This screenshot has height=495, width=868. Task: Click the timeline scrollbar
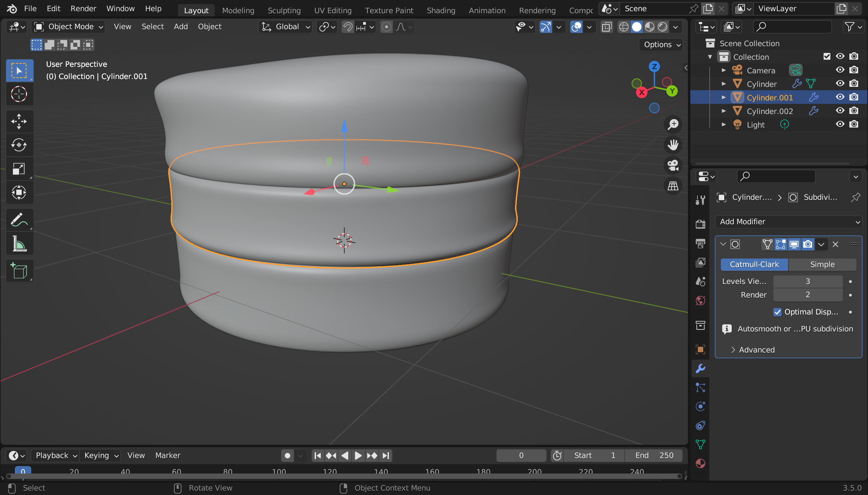click(x=344, y=477)
